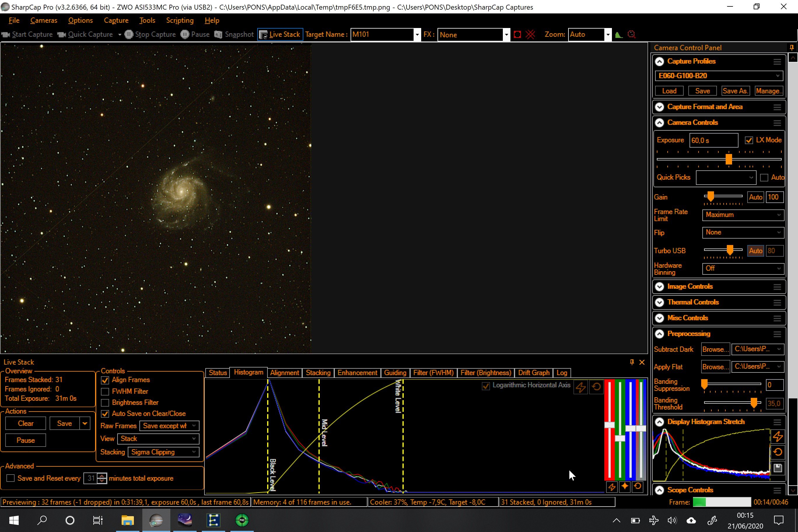Open PHD2 guiding from the taskbar

242,520
